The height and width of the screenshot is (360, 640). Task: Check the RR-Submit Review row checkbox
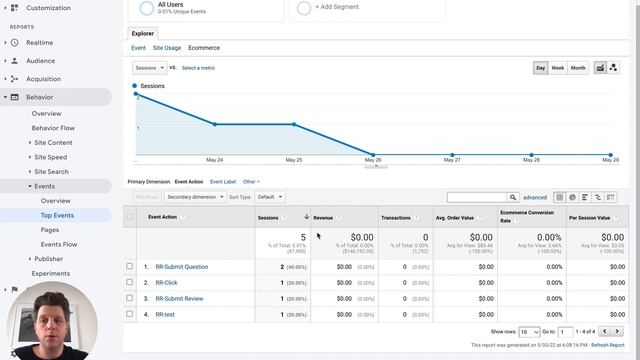tap(129, 298)
